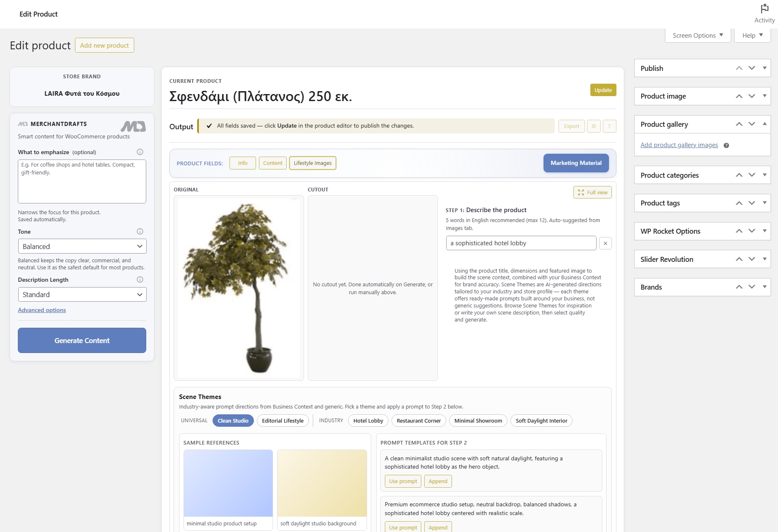778x532 pixels.
Task: Click the Output help question-mark icon
Action: [x=609, y=126]
